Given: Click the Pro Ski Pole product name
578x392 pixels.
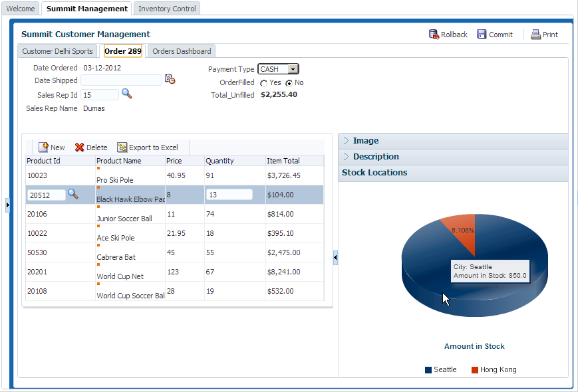Looking at the screenshot, I should pyautogui.click(x=115, y=180).
